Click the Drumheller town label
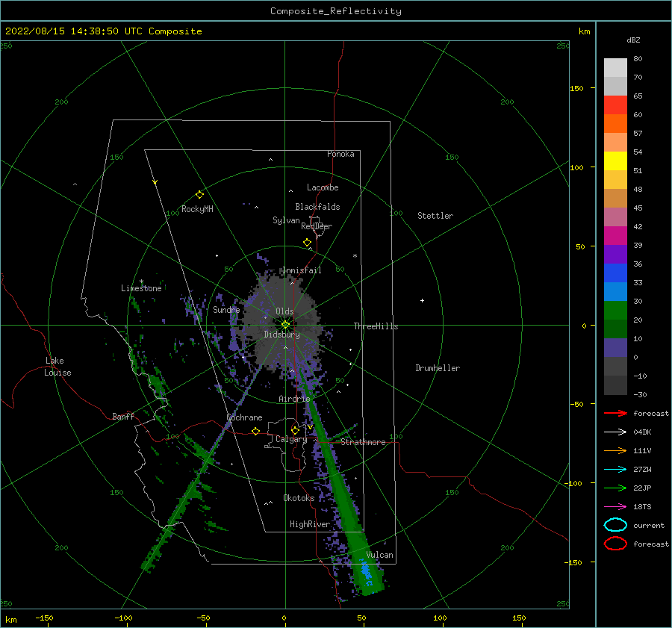The width and height of the screenshot is (672, 628). coord(438,368)
